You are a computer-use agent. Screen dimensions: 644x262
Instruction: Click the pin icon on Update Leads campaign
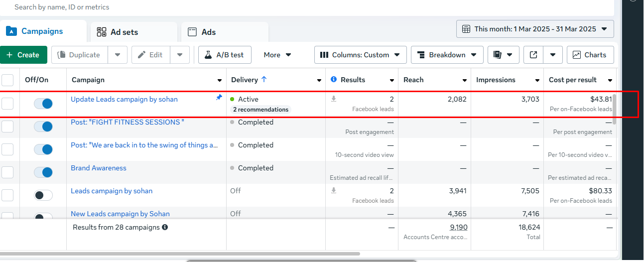(219, 98)
